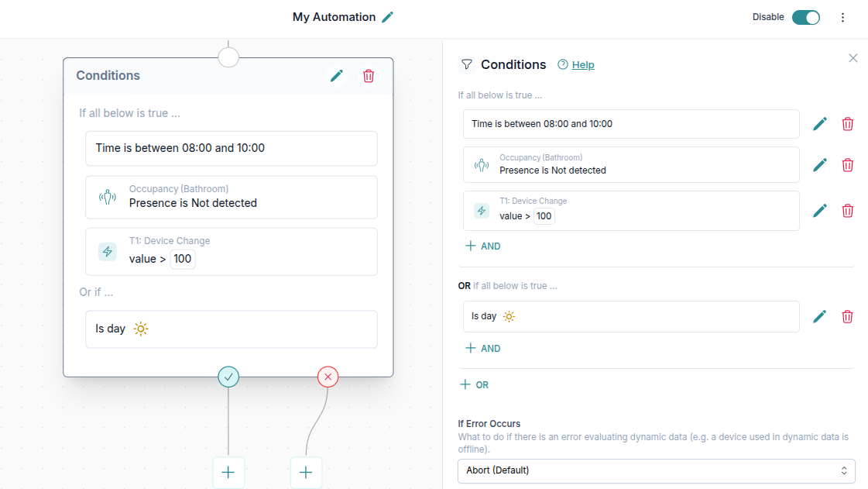This screenshot has height=489, width=868.
Task: Click the pencil icon next to My Automation title
Action: (387, 17)
